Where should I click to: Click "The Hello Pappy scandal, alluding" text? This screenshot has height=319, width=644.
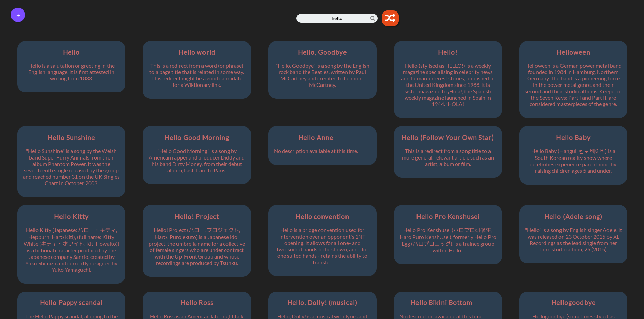point(71,316)
